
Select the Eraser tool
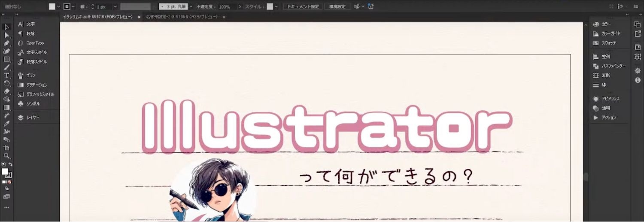coord(7,91)
